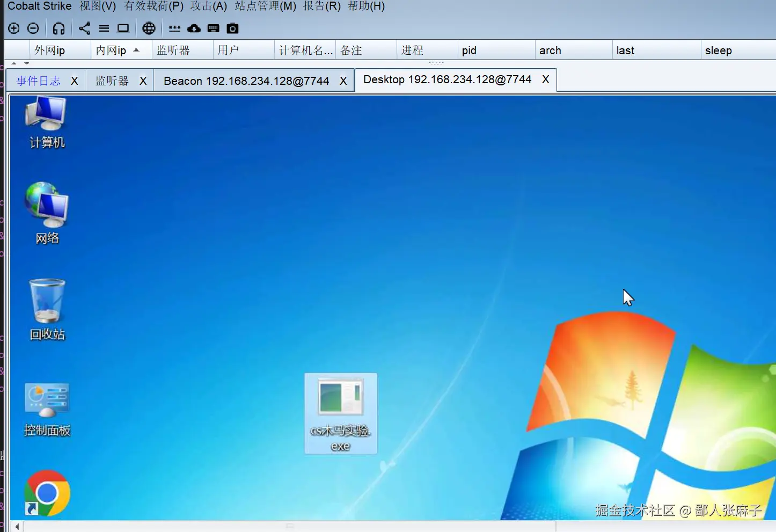Click the disconnect minus icon
The image size is (776, 532).
(33, 28)
